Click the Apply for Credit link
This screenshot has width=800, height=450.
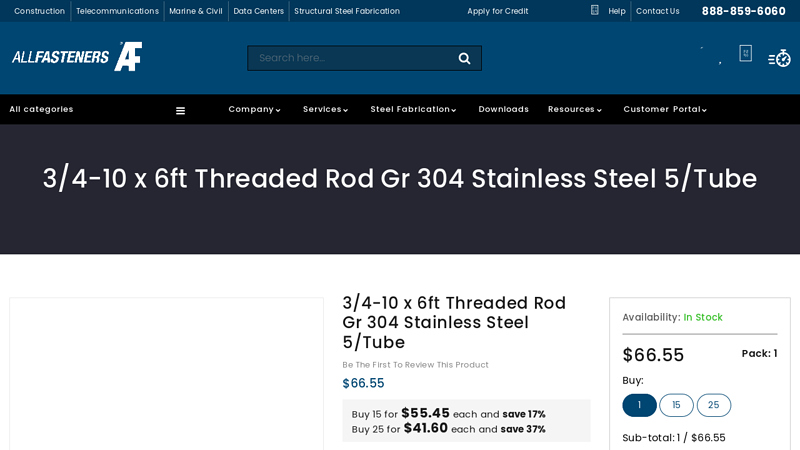click(x=497, y=11)
